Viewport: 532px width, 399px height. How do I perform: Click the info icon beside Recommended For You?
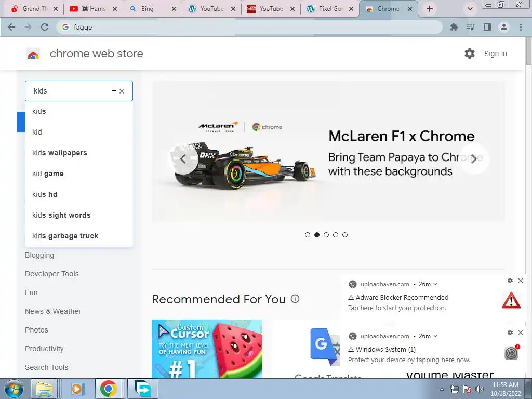click(x=295, y=299)
